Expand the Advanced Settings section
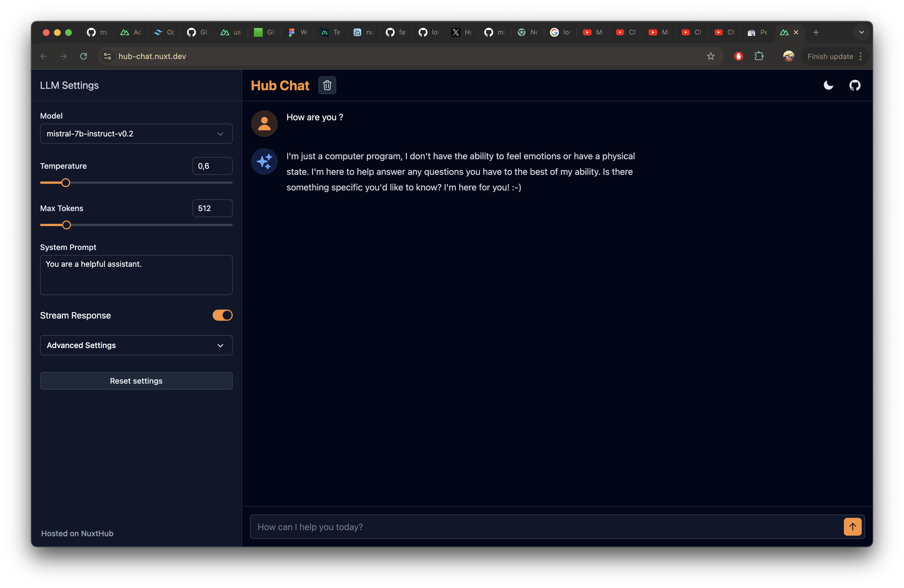 click(x=136, y=345)
